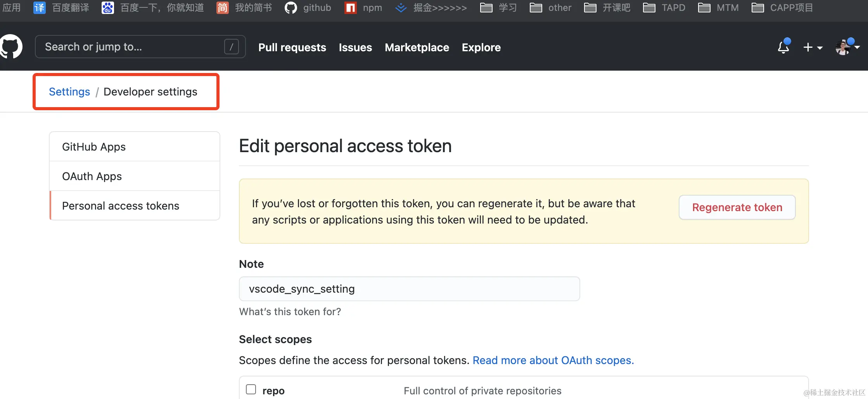Open the user avatar profile menu
Image resolution: width=868 pixels, height=399 pixels.
(847, 47)
